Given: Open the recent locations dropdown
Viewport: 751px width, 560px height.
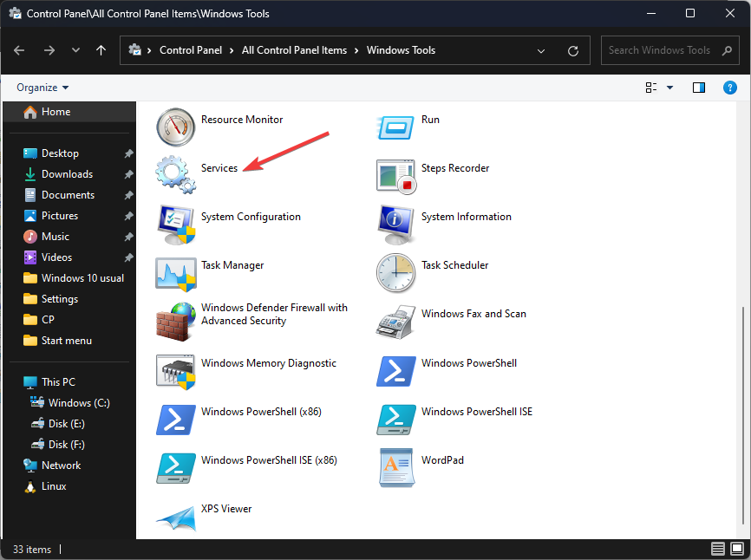Looking at the screenshot, I should pyautogui.click(x=75, y=50).
